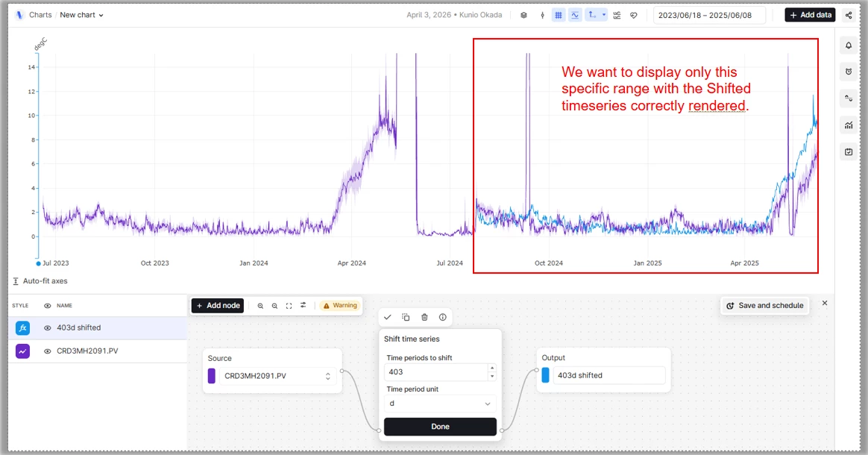The width and height of the screenshot is (868, 455).
Task: Click the Warning badge
Action: (340, 306)
